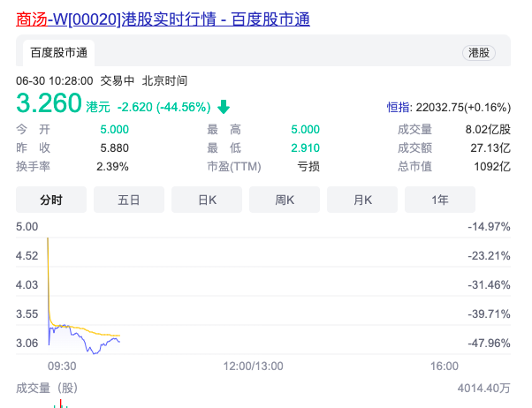The width and height of the screenshot is (532, 408).
Task: Click the 12:00/13:00 time axis label
Action: 253,366
